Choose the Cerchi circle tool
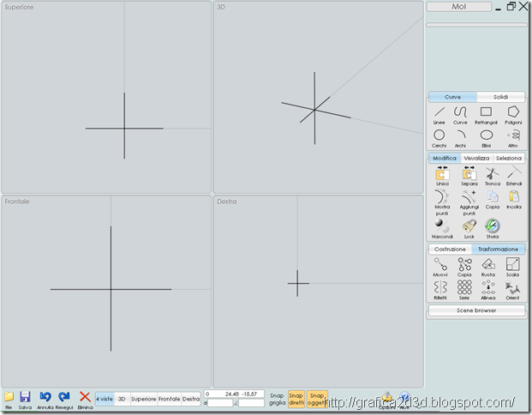The image size is (532, 415). pos(439,138)
